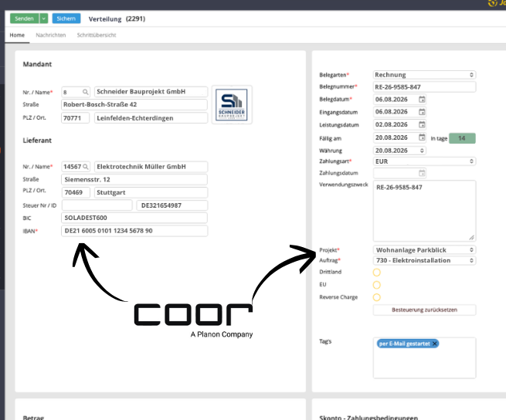Toggle the EU option
The width and height of the screenshot is (506, 420).
[376, 285]
